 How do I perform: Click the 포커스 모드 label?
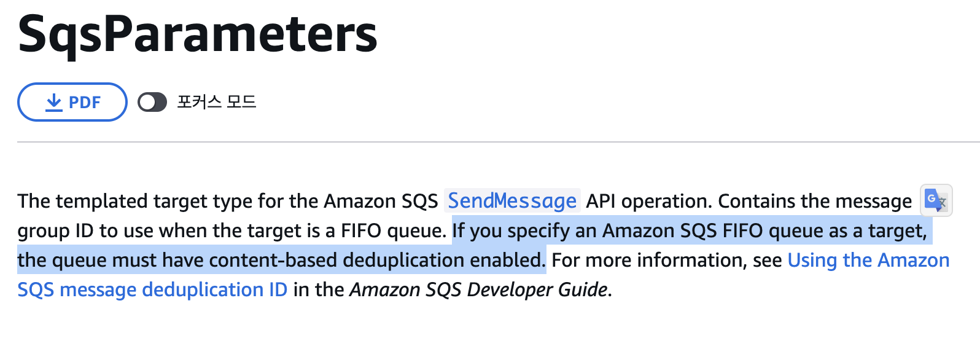click(x=217, y=102)
